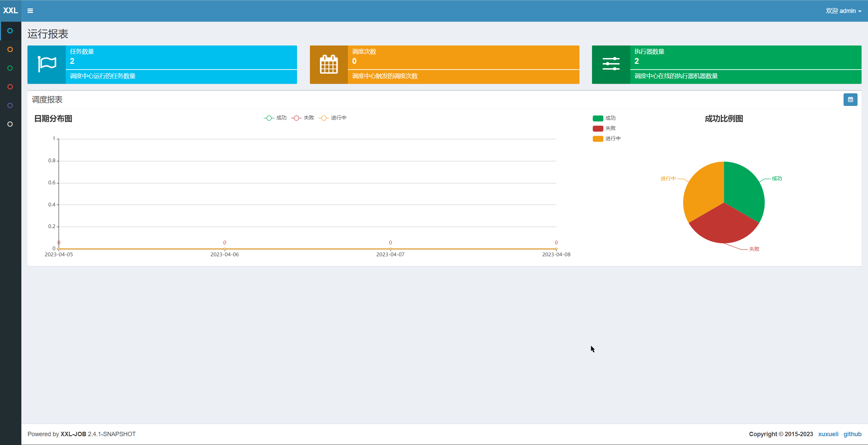The width and height of the screenshot is (868, 445).
Task: Click the 2023-04-05 axis label
Action: click(59, 255)
